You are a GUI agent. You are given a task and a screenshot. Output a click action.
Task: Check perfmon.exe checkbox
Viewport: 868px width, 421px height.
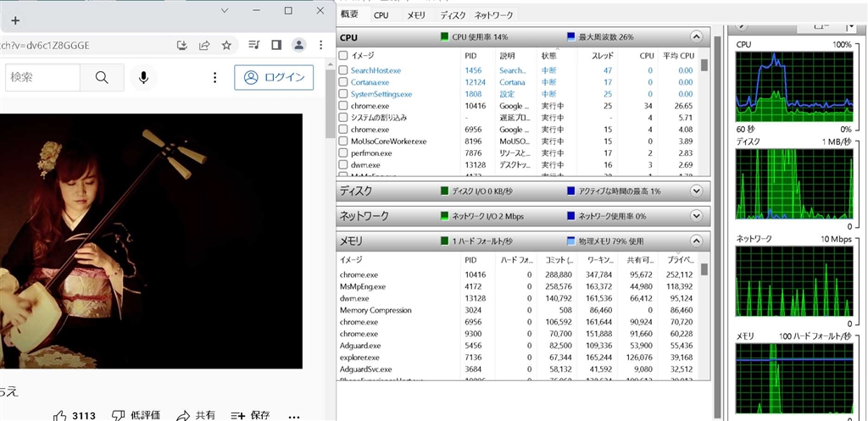[343, 152]
